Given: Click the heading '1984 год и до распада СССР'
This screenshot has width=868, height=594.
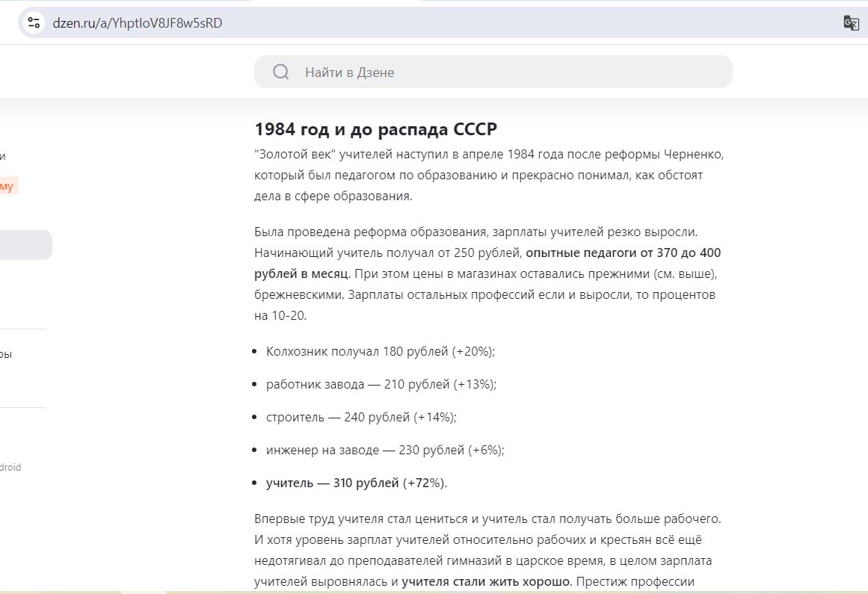Looking at the screenshot, I should pyautogui.click(x=375, y=129).
